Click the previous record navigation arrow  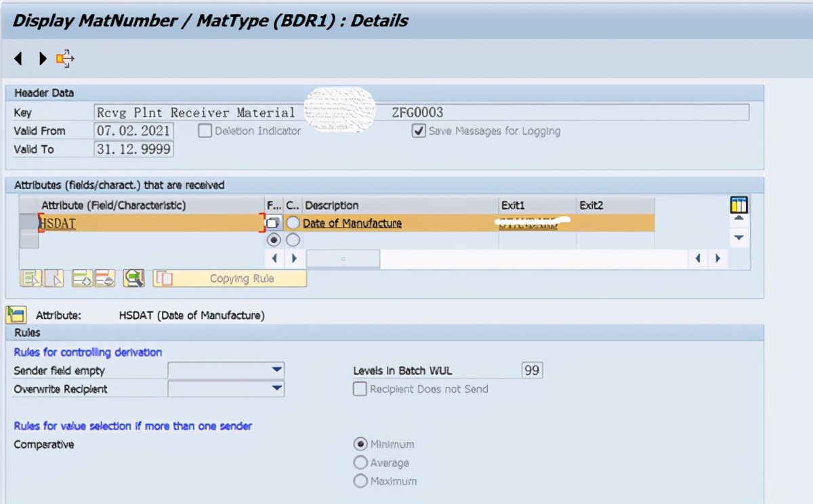point(18,58)
